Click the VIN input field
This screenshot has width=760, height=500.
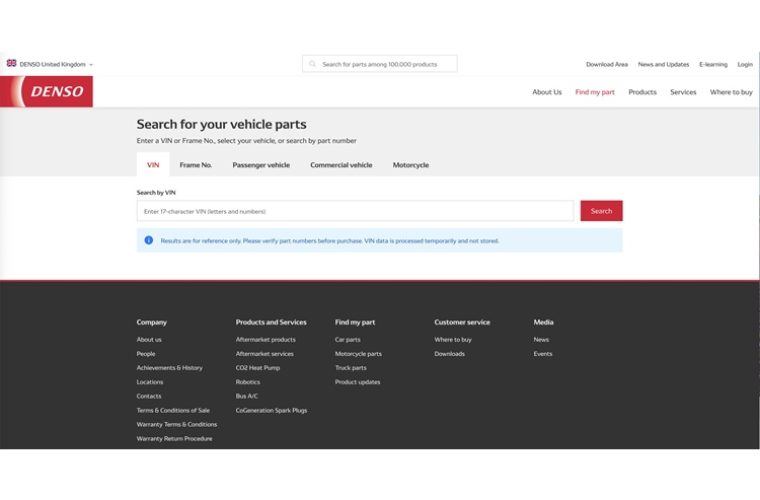[355, 211]
